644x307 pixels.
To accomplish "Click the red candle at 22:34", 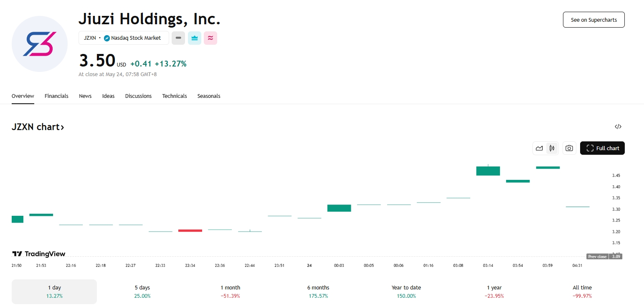I will (190, 230).
